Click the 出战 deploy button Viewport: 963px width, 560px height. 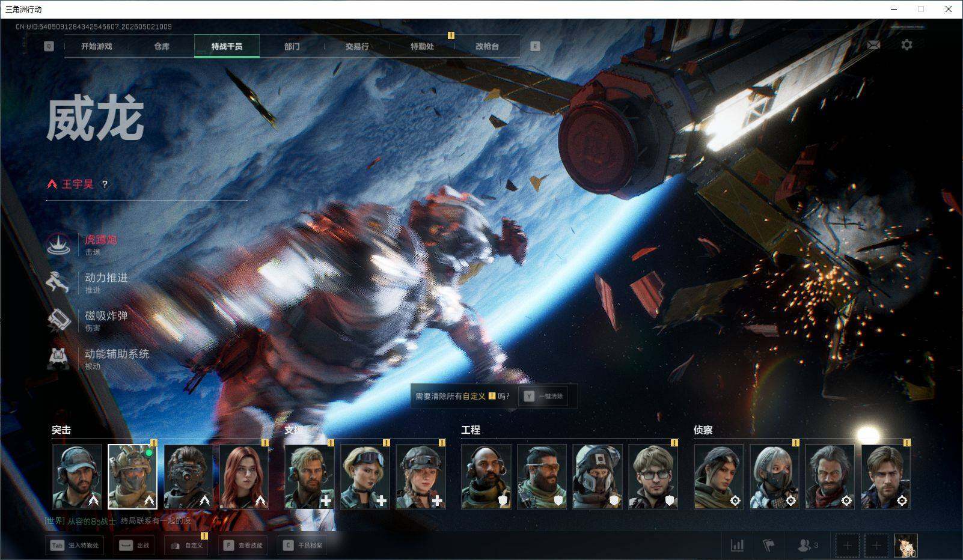click(x=135, y=546)
